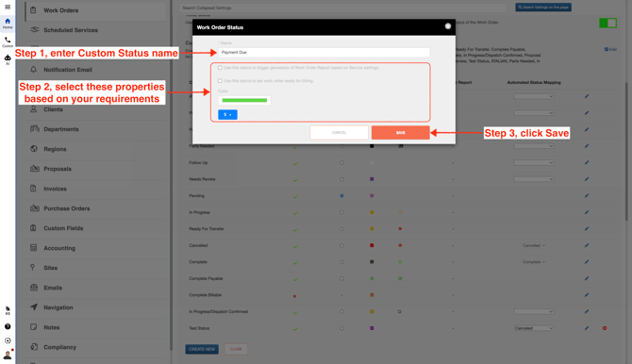The width and height of the screenshot is (632, 364).
Task: Click the orange Close button below table
Action: click(x=236, y=349)
